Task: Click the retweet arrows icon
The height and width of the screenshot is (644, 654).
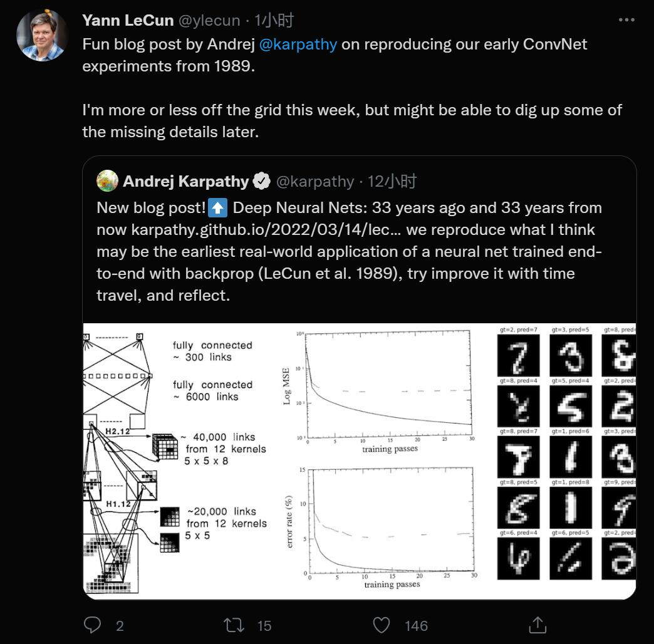Action: point(234,625)
